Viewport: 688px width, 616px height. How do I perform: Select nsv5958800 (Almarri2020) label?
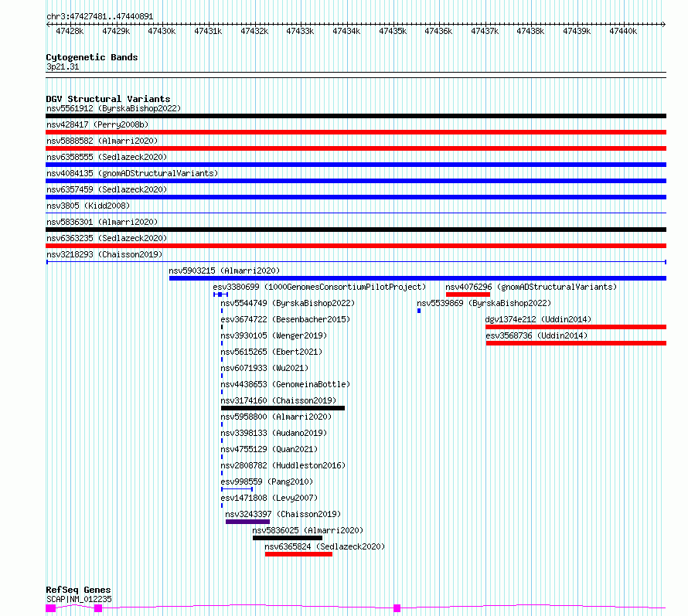click(x=276, y=417)
